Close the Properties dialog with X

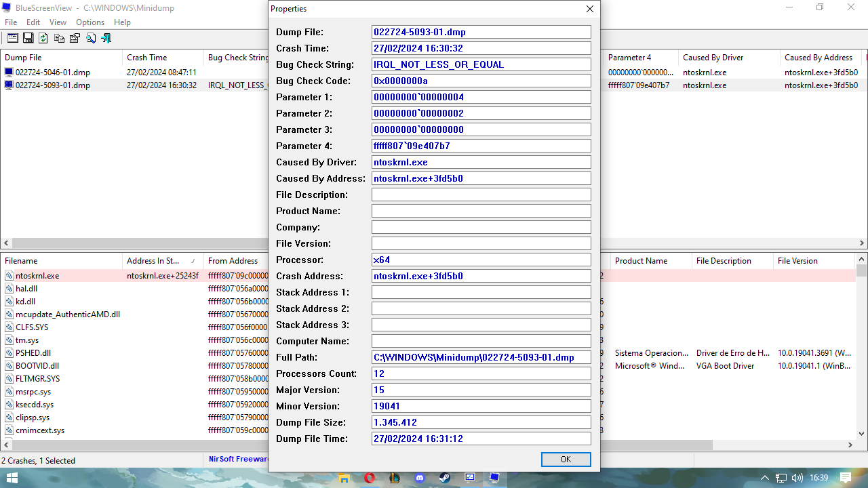(590, 9)
